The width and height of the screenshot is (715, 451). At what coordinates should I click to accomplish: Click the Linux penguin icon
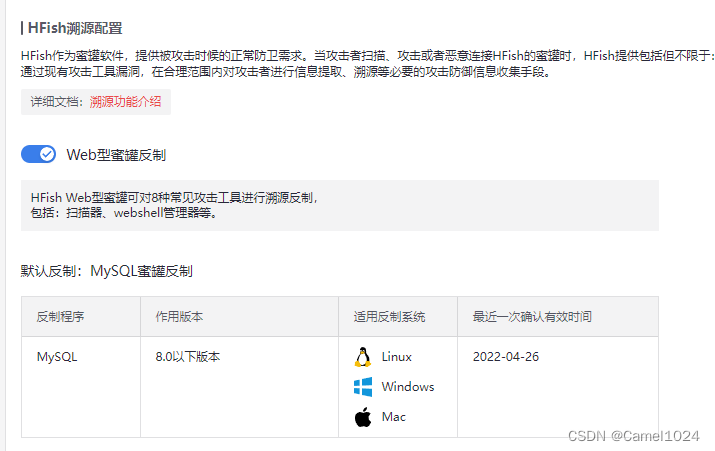point(363,357)
